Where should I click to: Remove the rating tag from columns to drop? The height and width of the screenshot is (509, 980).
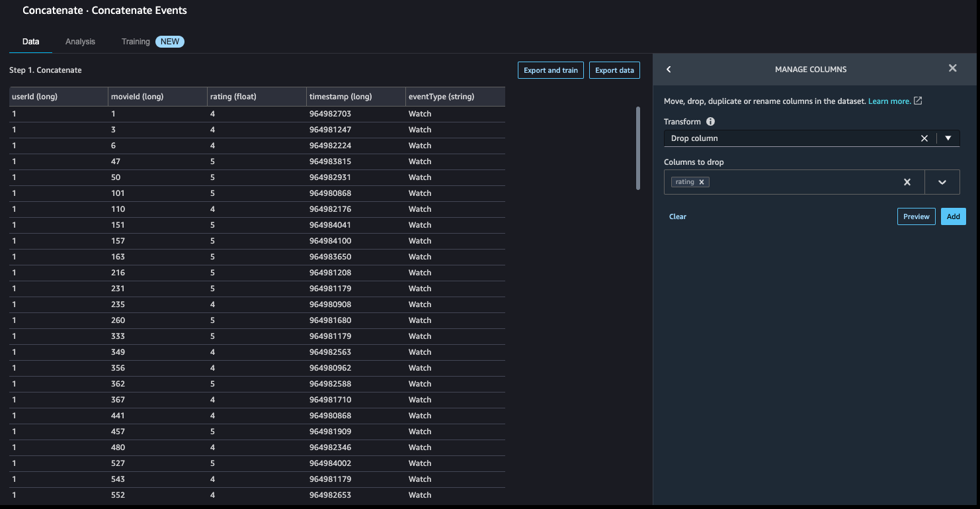coord(702,182)
